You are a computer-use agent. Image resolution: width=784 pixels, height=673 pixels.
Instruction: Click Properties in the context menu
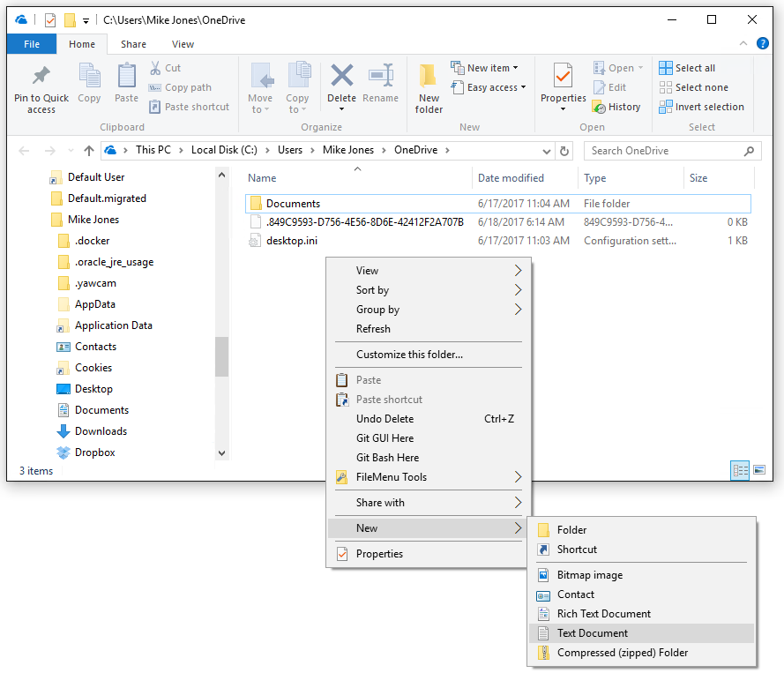[428, 554]
